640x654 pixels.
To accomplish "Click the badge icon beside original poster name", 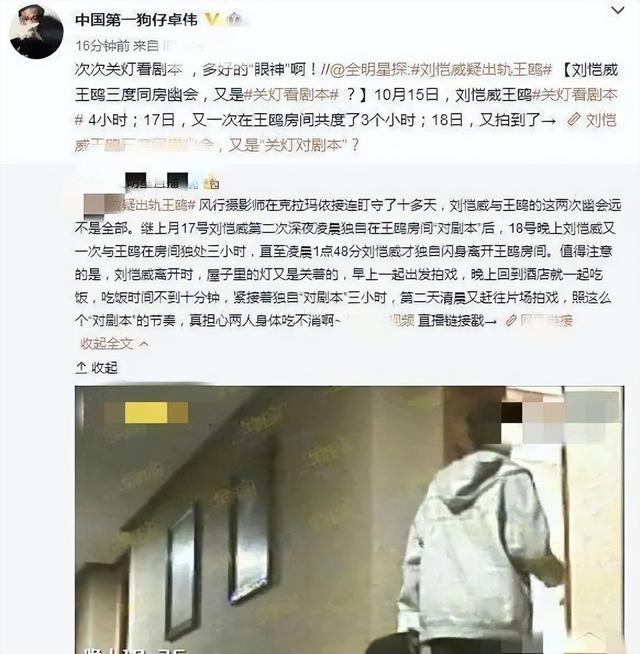I will pyautogui.click(x=212, y=183).
